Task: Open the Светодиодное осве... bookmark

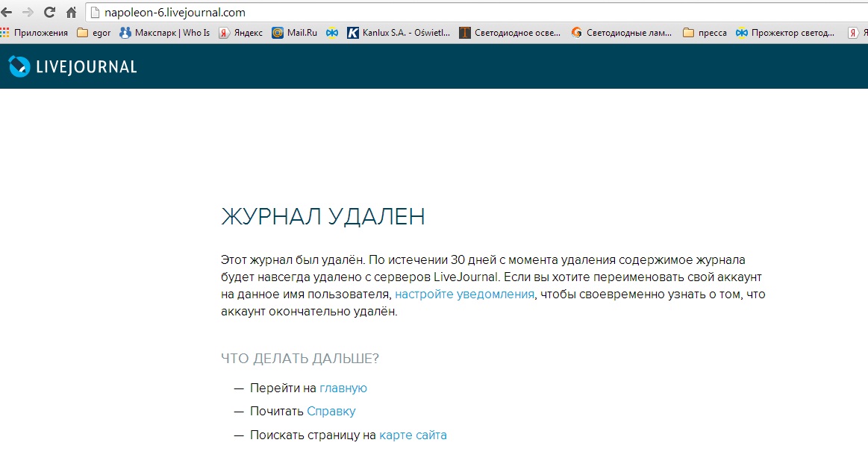Action: coord(510,33)
